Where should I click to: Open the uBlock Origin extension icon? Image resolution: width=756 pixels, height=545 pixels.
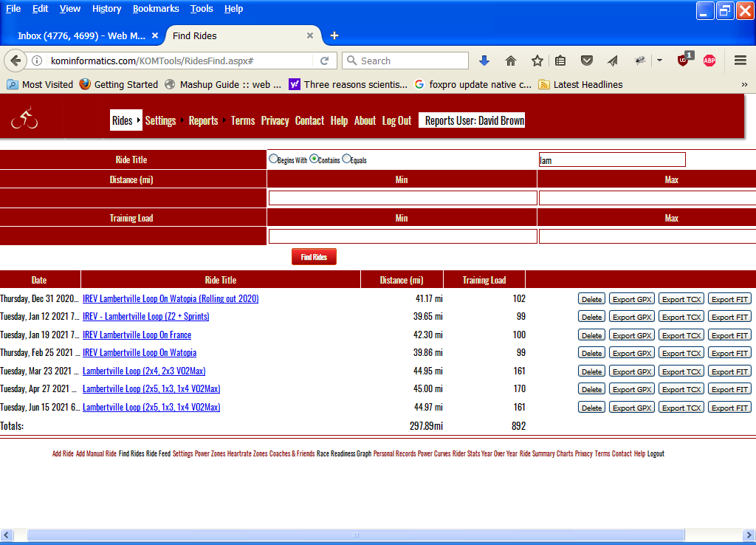coord(684,61)
